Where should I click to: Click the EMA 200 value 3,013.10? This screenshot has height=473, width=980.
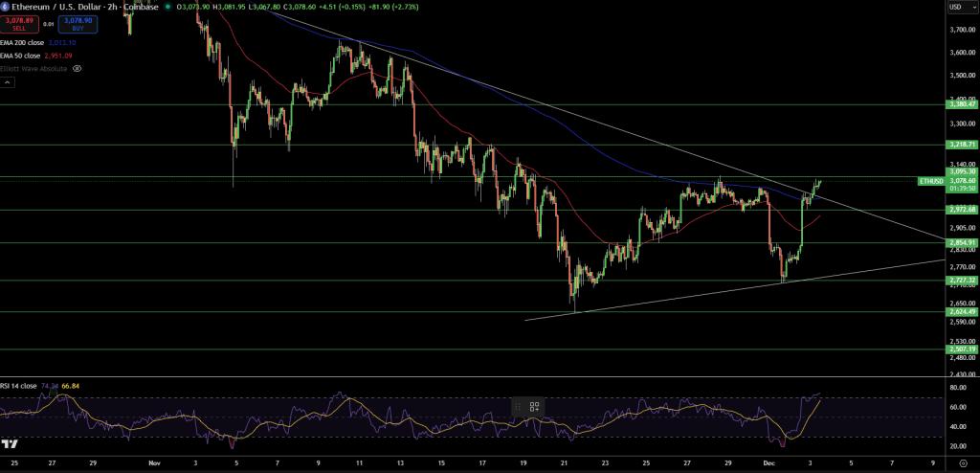pyautogui.click(x=62, y=42)
